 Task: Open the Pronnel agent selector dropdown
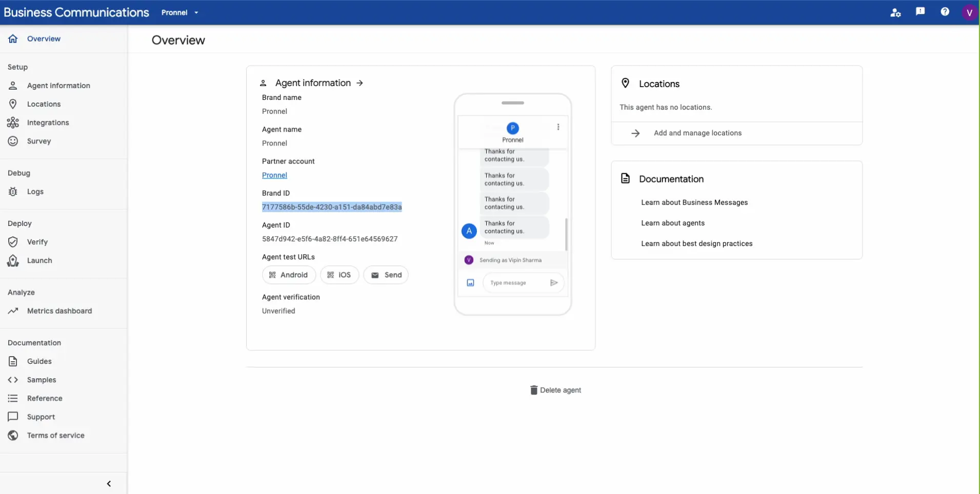coord(179,12)
